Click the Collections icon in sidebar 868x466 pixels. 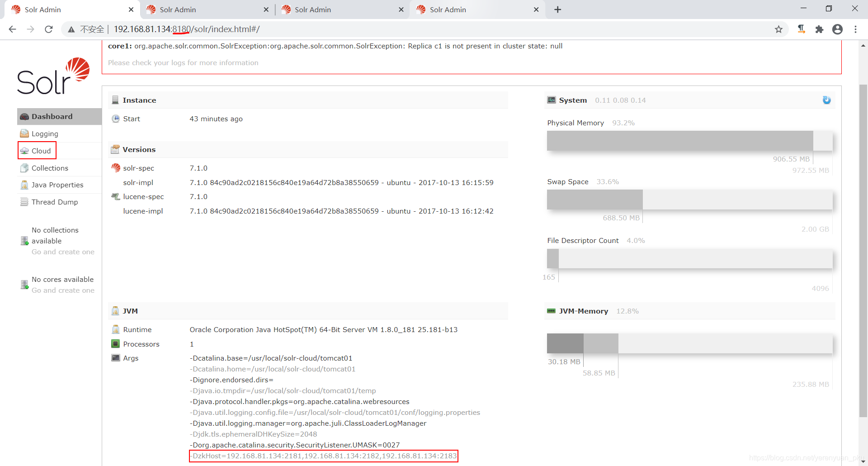(24, 168)
